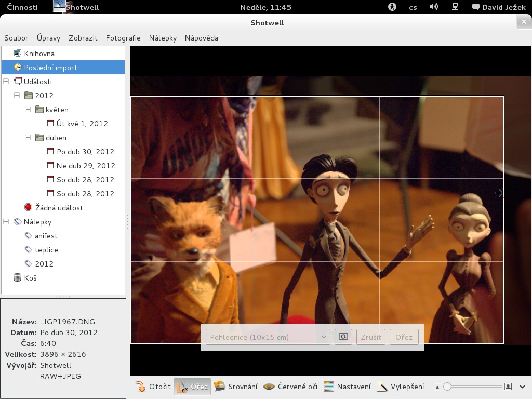Open the Zobrazit menu

click(x=83, y=38)
